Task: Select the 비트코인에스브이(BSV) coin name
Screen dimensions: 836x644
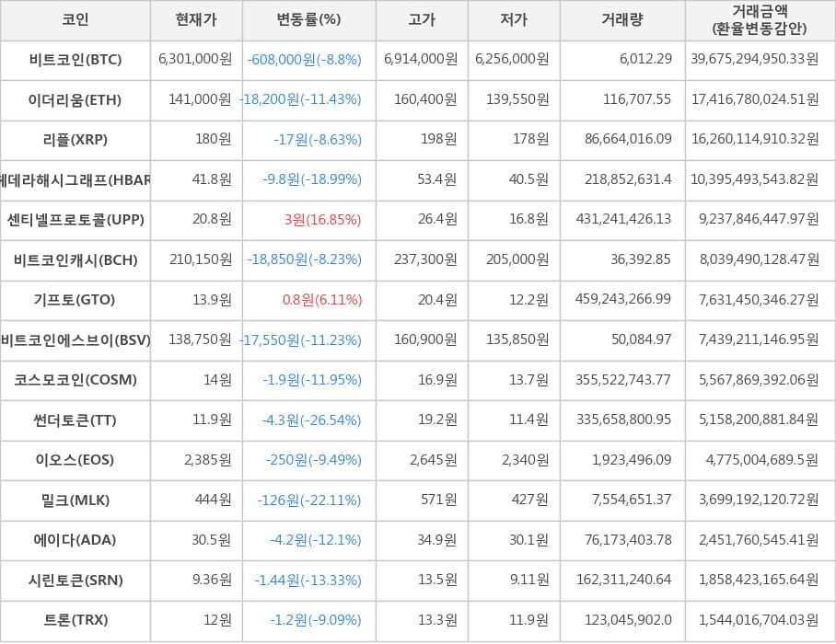Action: pyautogui.click(x=75, y=339)
